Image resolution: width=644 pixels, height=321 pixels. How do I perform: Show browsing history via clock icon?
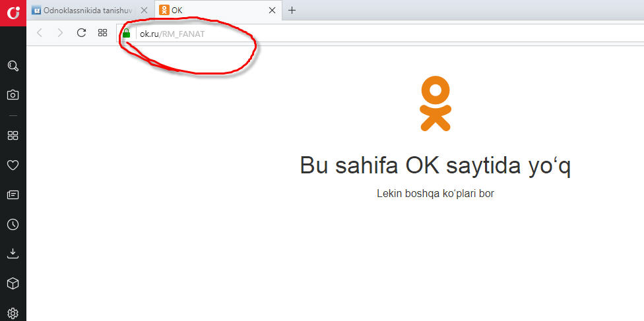tap(13, 224)
